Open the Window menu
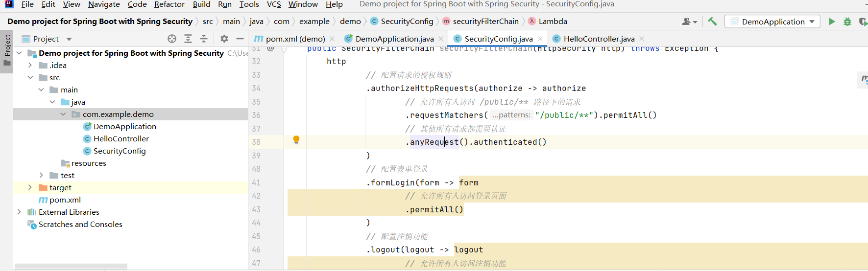Image resolution: width=868 pixels, height=271 pixels. [x=303, y=4]
